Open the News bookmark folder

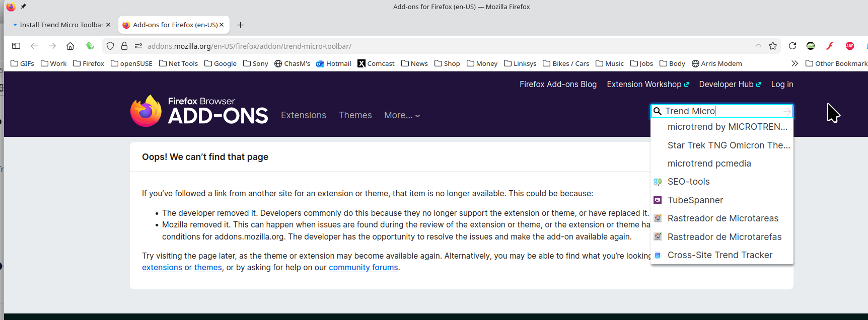pos(414,63)
